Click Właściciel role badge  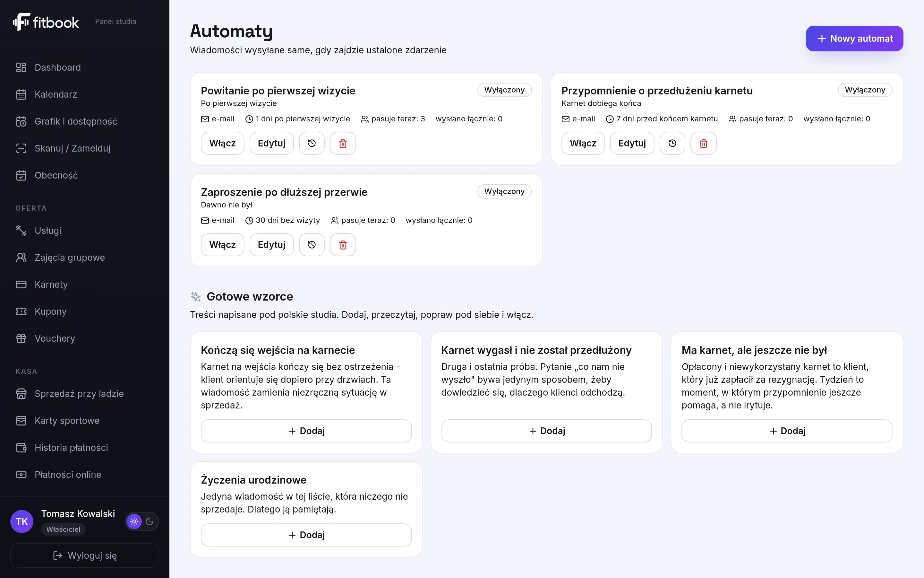click(x=64, y=529)
